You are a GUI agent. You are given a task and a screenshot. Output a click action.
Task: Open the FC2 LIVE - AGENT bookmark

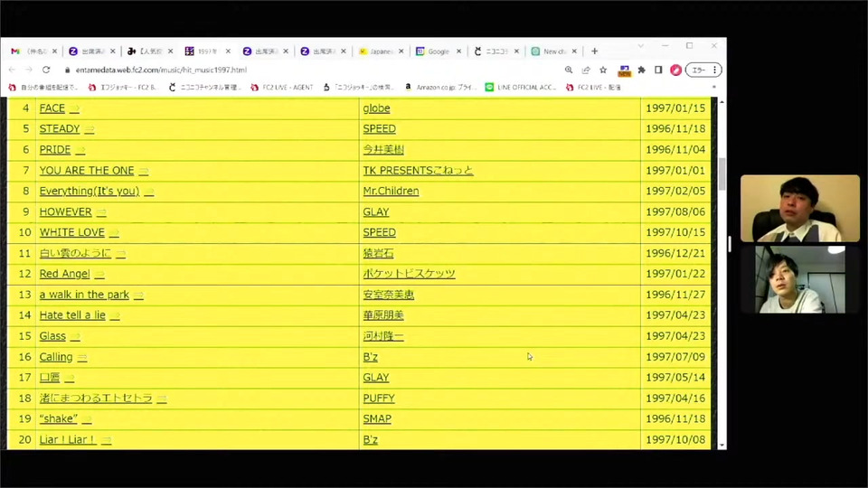click(282, 88)
